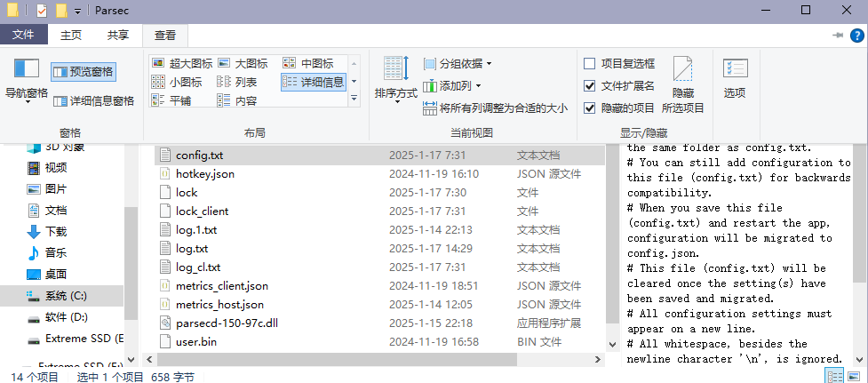Click the parsecd-150-97c.dll gear file icon

pos(165,323)
